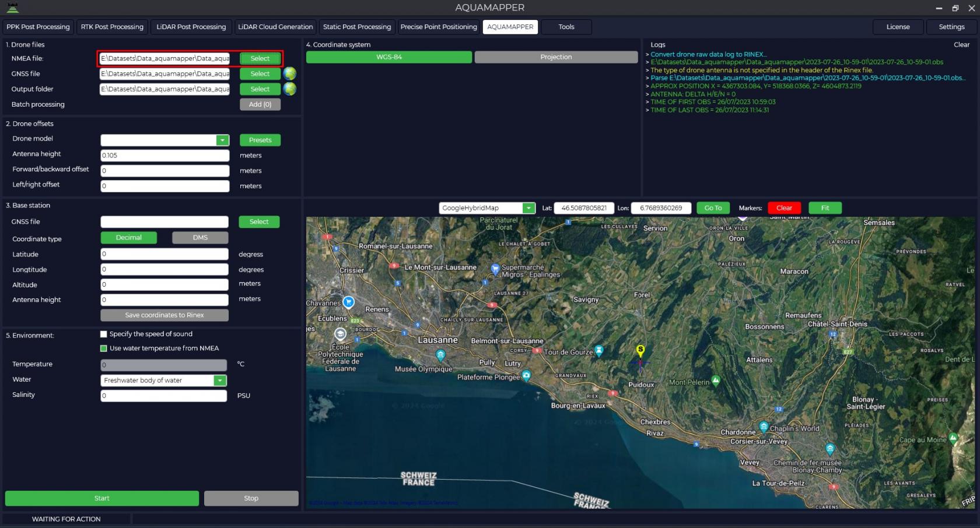Choose Projection coordinate system
The width and height of the screenshot is (980, 528).
[556, 57]
